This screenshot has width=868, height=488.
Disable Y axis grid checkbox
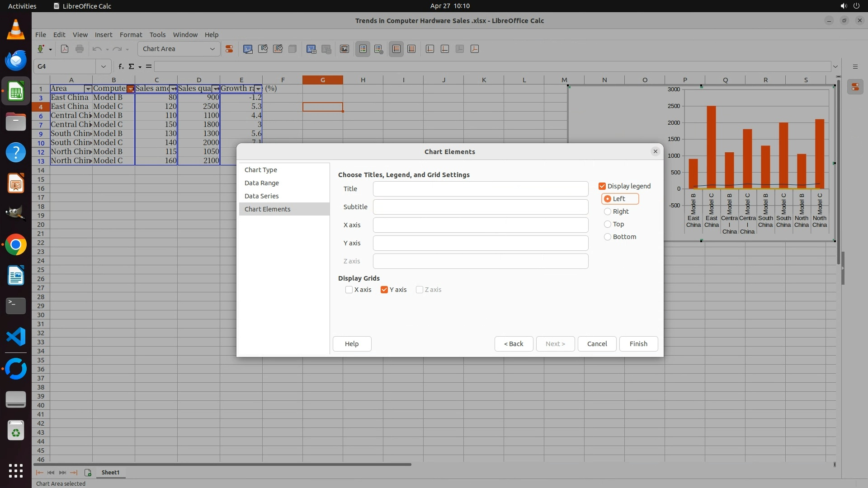[x=384, y=290]
